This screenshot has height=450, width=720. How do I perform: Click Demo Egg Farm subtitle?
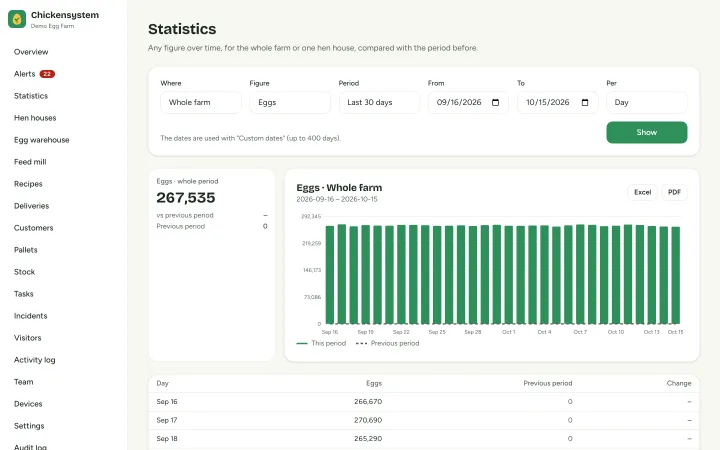pyautogui.click(x=52, y=26)
